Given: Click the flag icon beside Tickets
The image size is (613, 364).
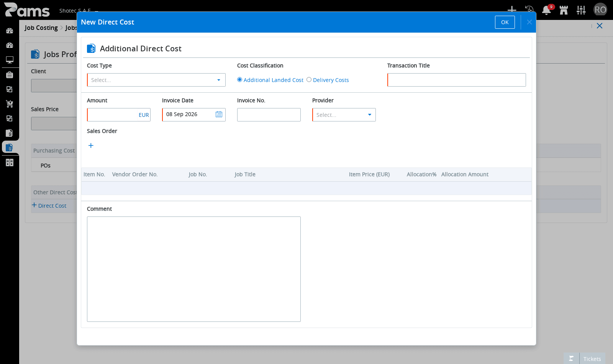Looking at the screenshot, I should [x=571, y=359].
